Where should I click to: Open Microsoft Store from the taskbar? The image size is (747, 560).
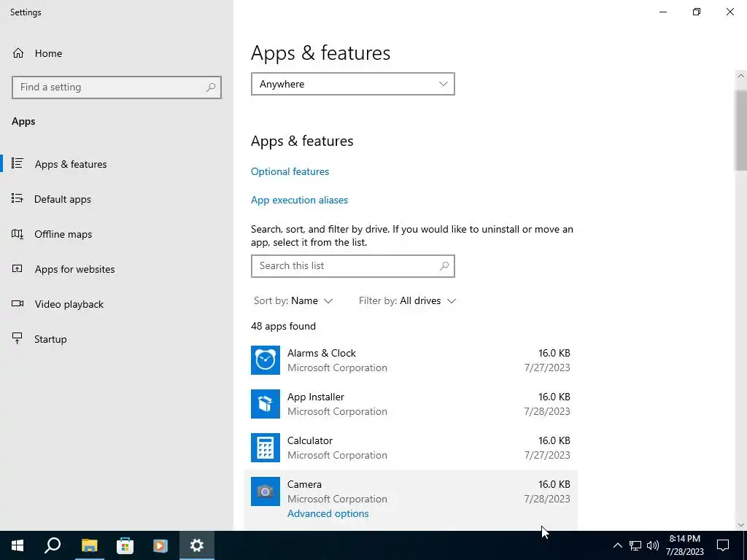point(125,545)
